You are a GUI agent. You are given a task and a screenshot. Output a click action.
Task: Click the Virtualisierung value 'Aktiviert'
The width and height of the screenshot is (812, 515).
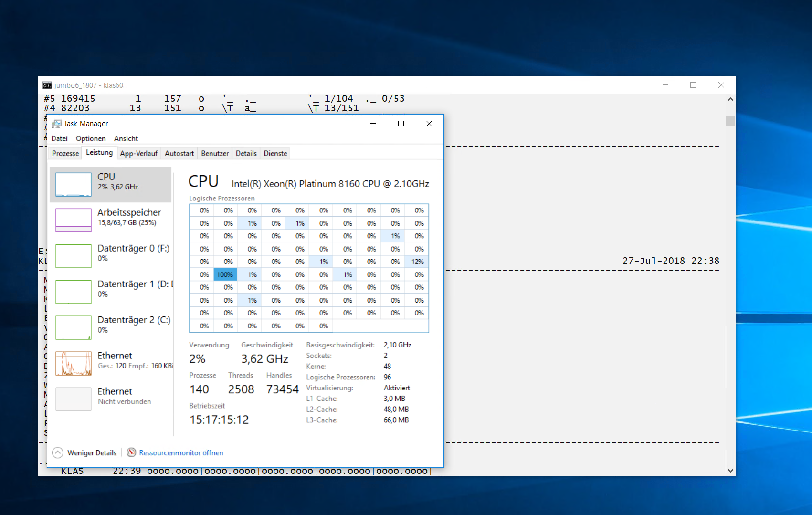click(397, 388)
